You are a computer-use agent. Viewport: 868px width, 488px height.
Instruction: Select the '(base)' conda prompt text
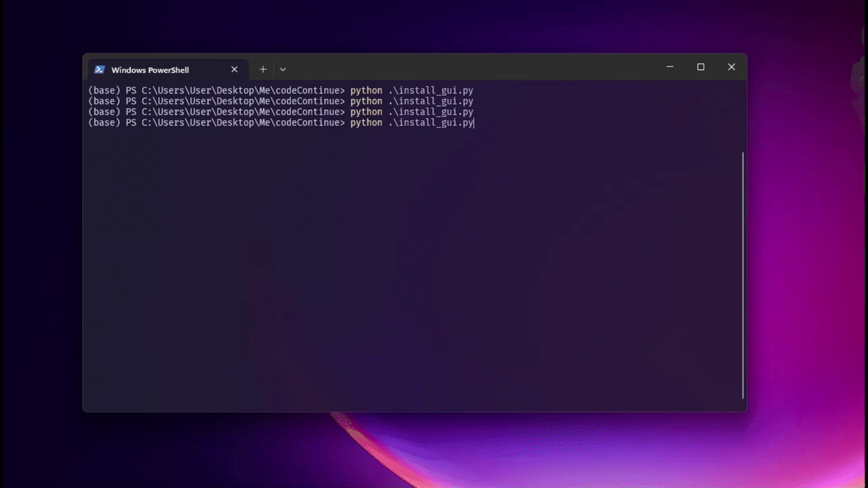(x=102, y=90)
